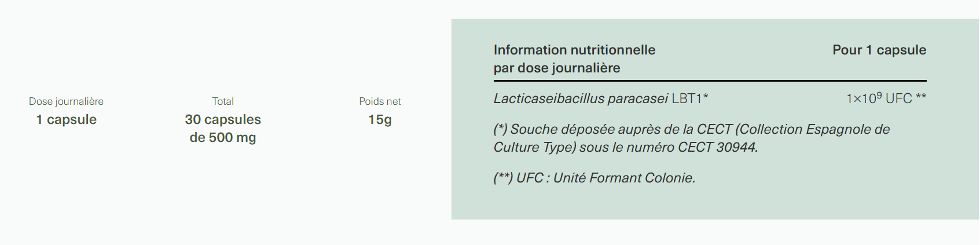Select the '1 capsule' dose value

click(66, 119)
